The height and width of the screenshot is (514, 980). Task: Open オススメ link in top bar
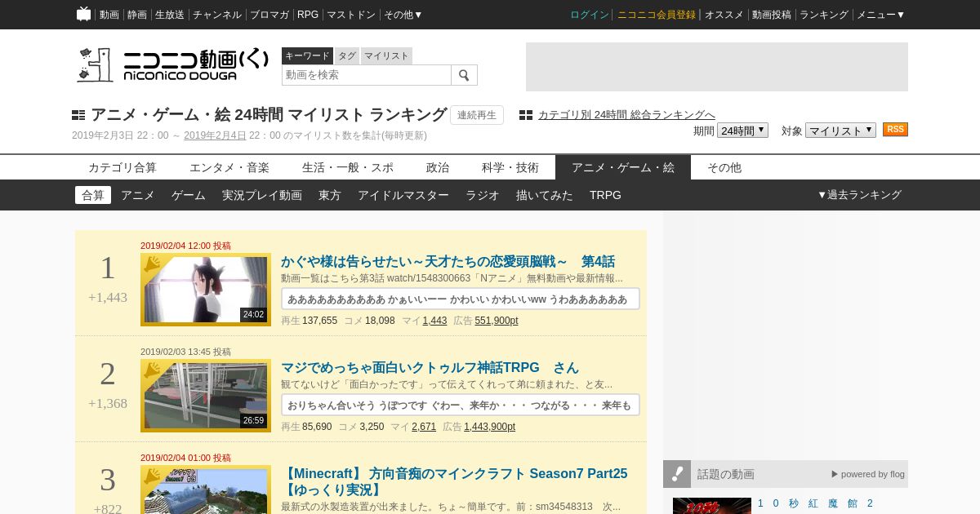[724, 15]
